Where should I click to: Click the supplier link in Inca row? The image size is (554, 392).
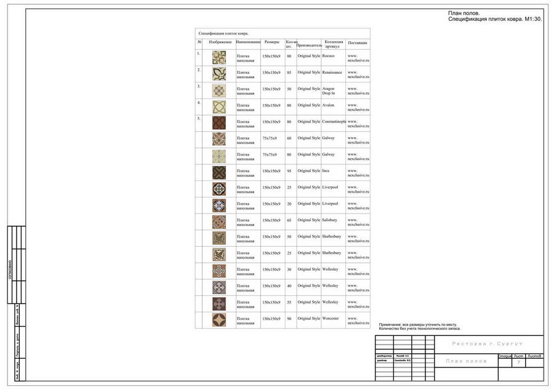pos(358,173)
